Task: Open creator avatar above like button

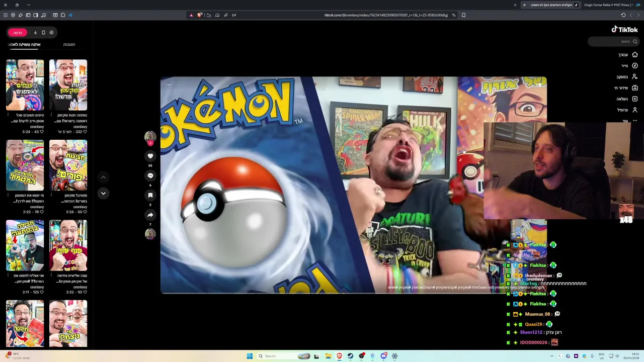Action: click(150, 137)
